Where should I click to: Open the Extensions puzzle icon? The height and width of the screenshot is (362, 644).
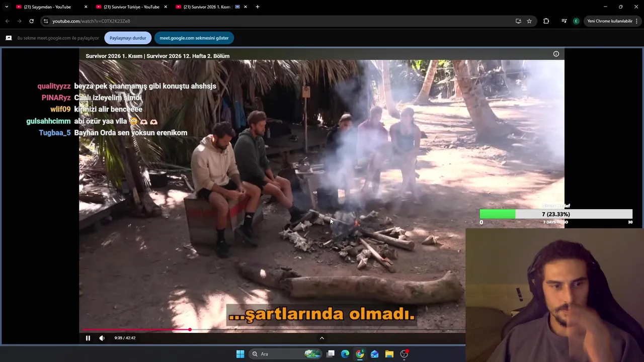point(546,21)
